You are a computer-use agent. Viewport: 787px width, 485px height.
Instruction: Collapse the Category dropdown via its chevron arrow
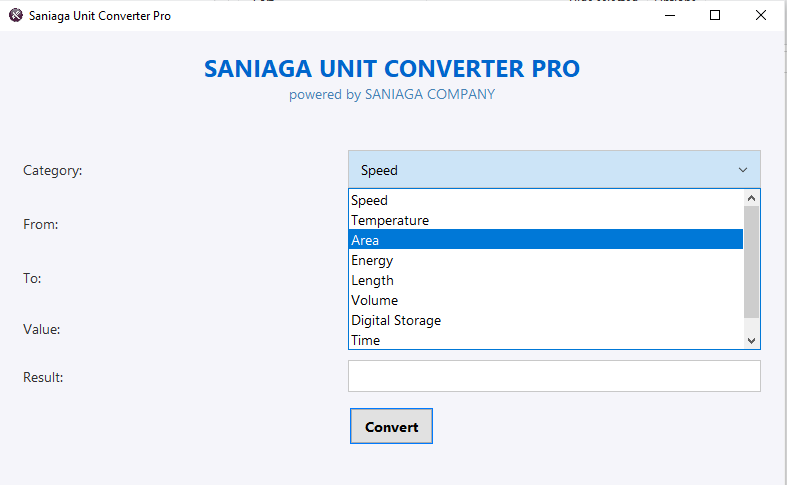coord(743,170)
